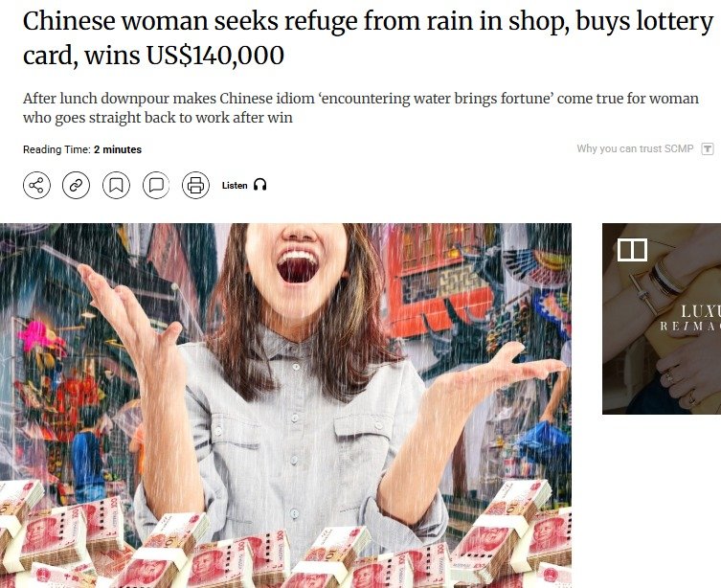Open the luxury ad showing bracelets
Screen dimensions: 721x588
[662, 319]
